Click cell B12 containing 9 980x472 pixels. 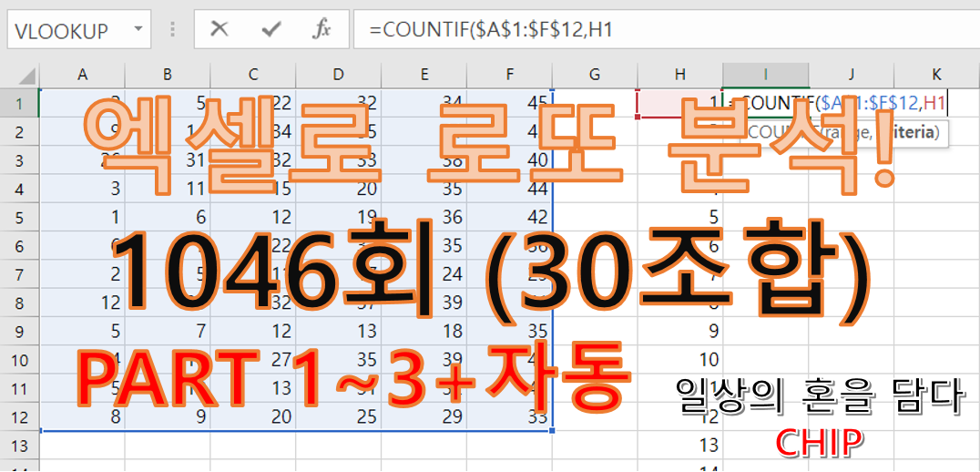(x=168, y=417)
